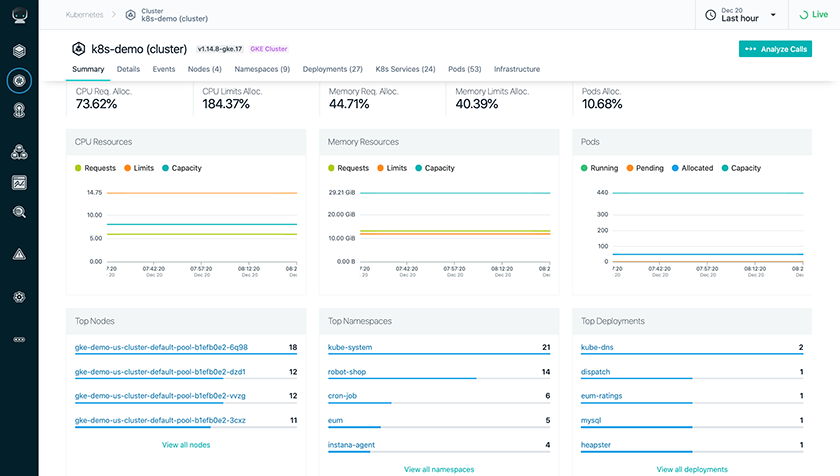
Task: Click View all nodes link
Action: click(x=186, y=445)
